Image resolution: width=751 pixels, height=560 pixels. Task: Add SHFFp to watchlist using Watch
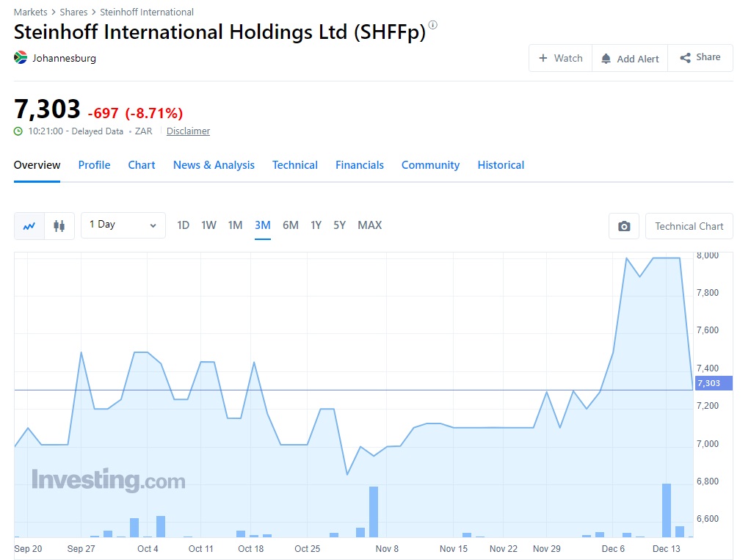[560, 57]
